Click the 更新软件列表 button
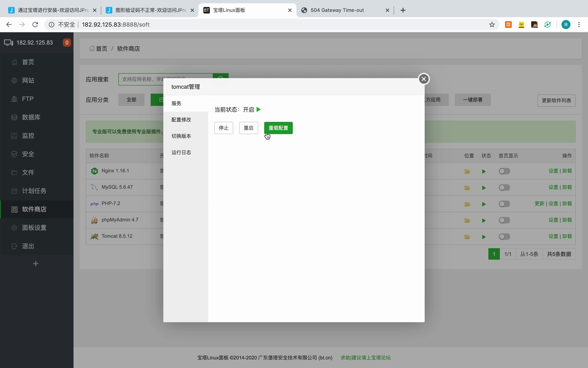This screenshot has width=588, height=368. click(556, 100)
